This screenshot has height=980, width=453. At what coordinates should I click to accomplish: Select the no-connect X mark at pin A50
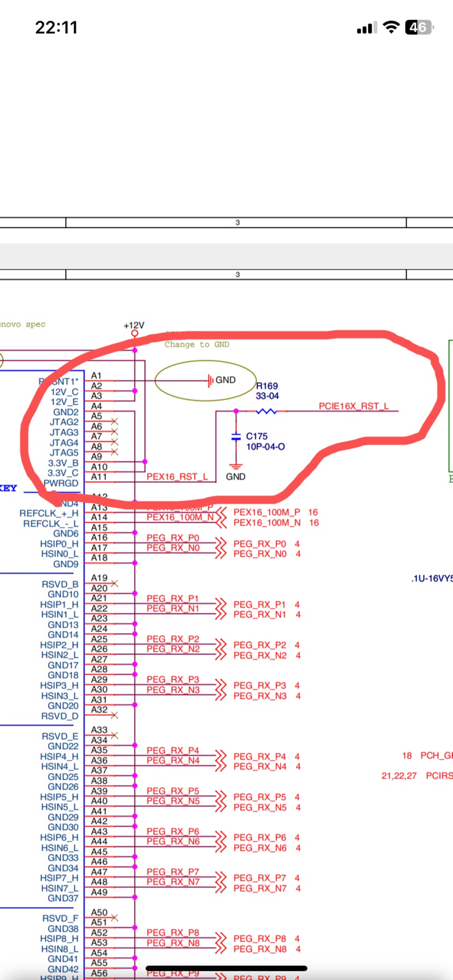tap(114, 918)
